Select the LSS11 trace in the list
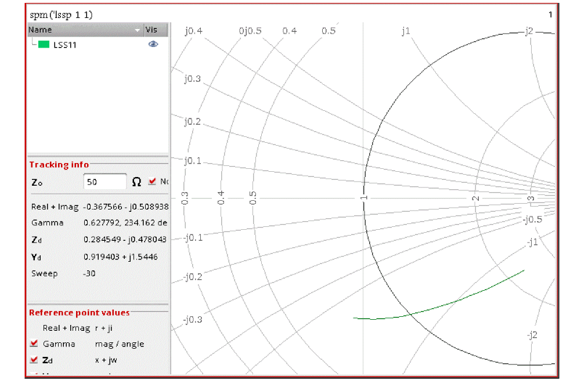This screenshot has width=588, height=383. click(65, 45)
